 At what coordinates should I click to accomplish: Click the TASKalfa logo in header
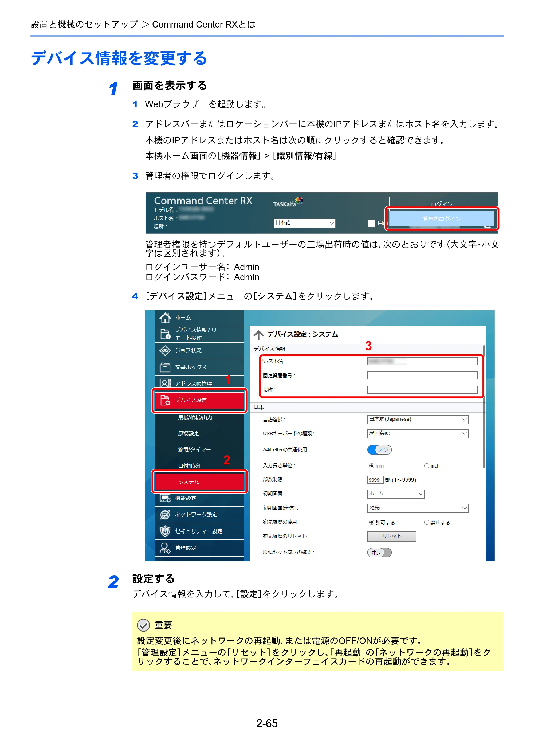(288, 202)
